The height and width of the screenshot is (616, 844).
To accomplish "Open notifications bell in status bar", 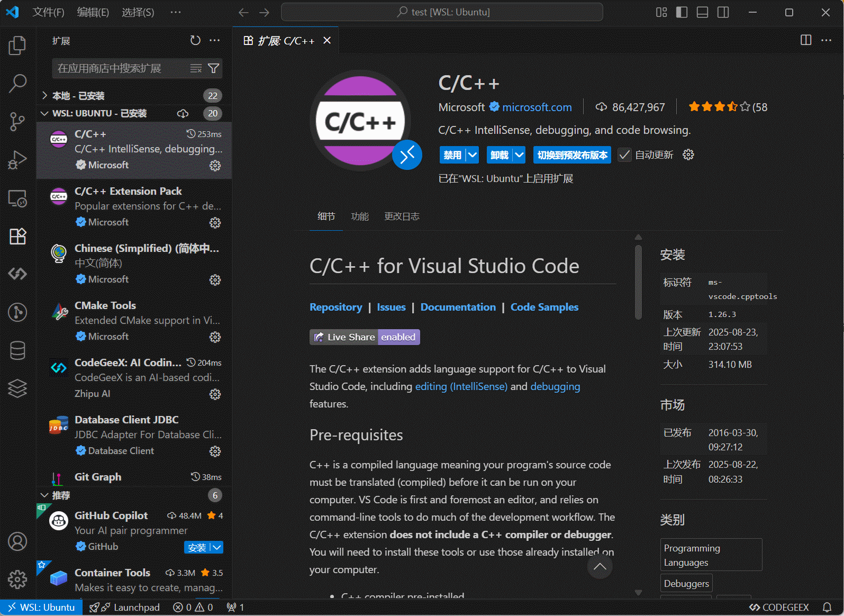I will click(x=827, y=608).
